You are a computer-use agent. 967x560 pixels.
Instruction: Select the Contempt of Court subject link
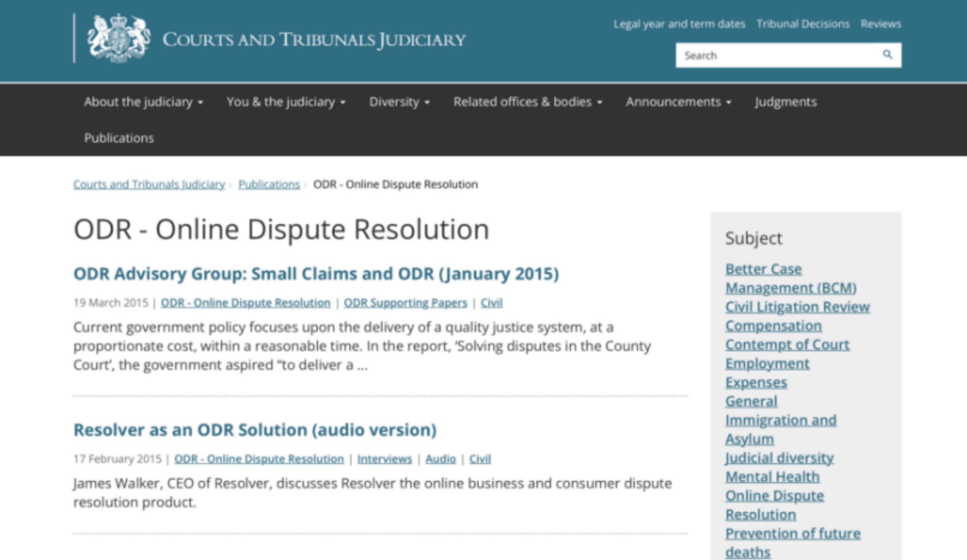point(787,345)
